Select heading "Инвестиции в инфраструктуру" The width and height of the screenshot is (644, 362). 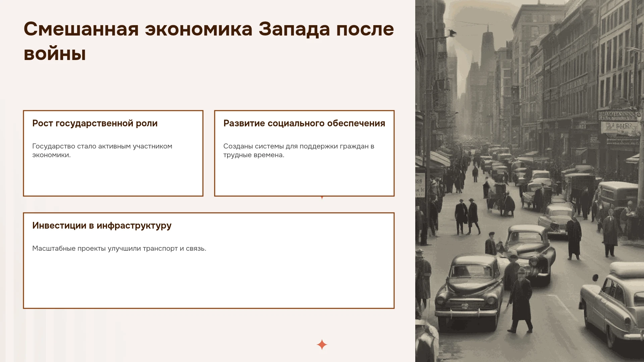(x=102, y=226)
